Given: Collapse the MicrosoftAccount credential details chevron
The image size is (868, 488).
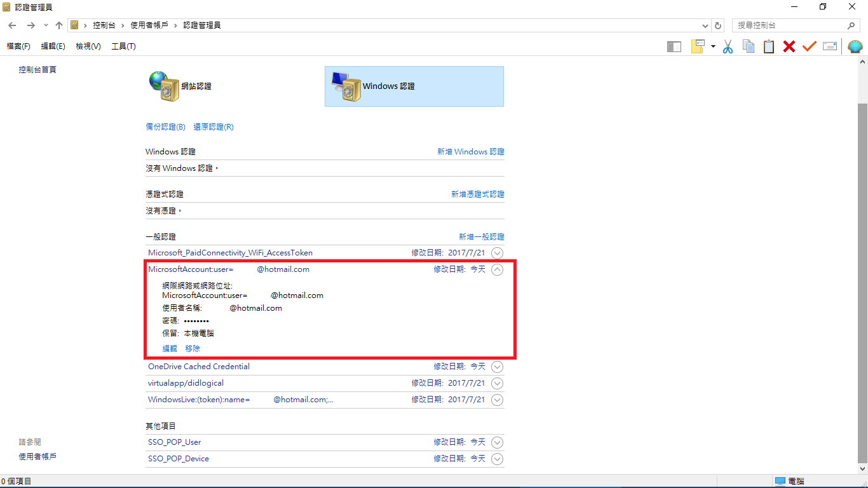Looking at the screenshot, I should (498, 269).
